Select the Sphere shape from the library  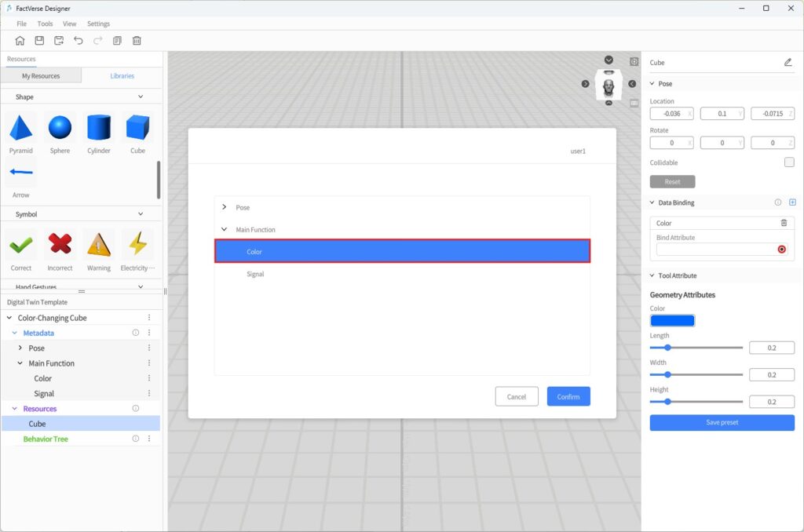tap(60, 128)
